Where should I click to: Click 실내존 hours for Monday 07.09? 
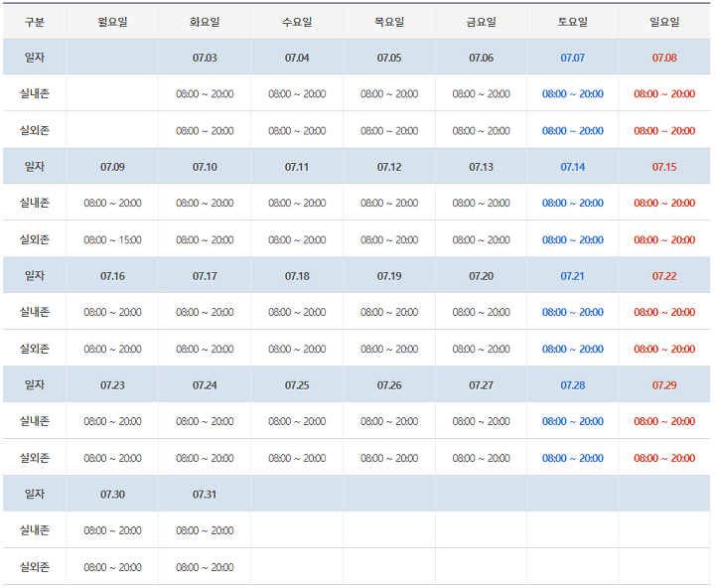point(112,203)
